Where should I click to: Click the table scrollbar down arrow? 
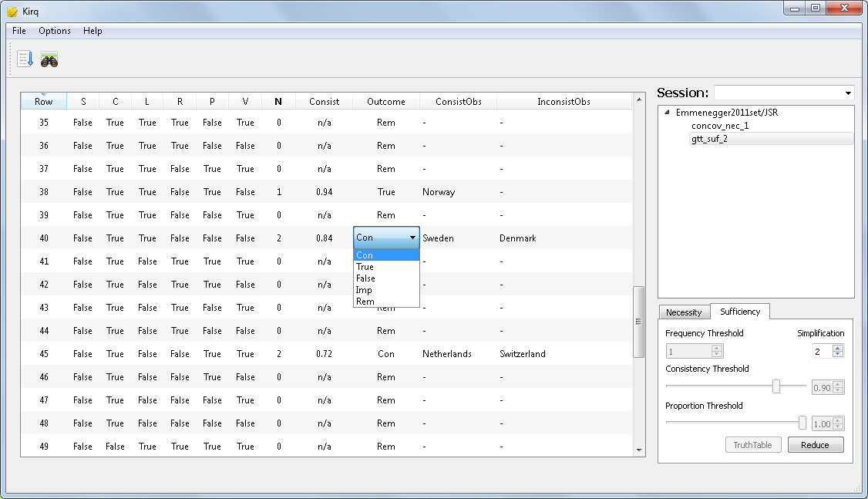click(x=638, y=450)
